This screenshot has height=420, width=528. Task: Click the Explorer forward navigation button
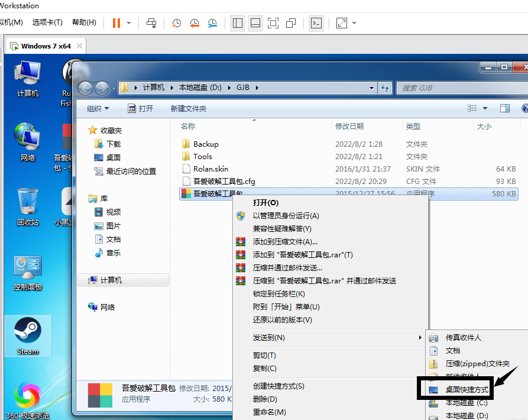coord(102,88)
